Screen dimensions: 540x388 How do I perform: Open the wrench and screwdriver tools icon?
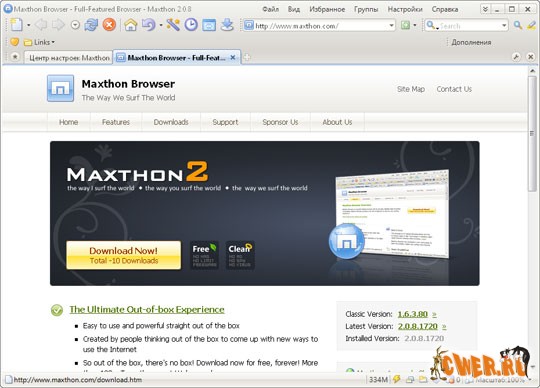(x=173, y=25)
